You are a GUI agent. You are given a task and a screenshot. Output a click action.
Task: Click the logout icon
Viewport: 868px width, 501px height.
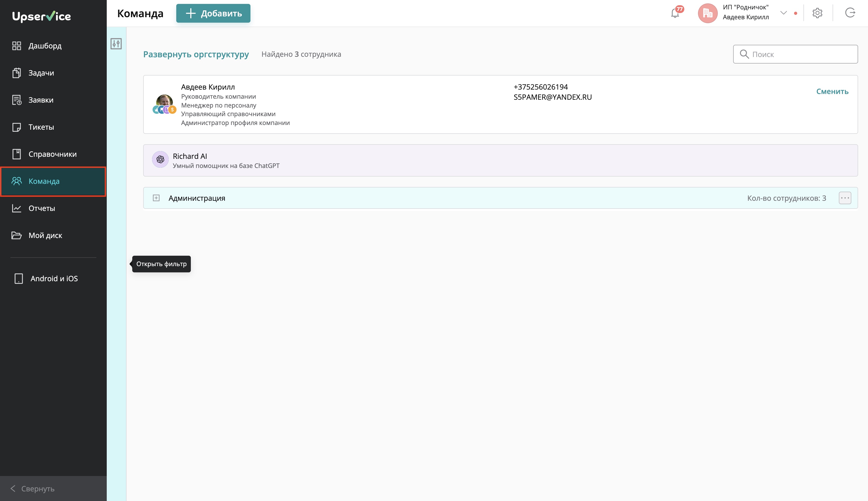850,13
